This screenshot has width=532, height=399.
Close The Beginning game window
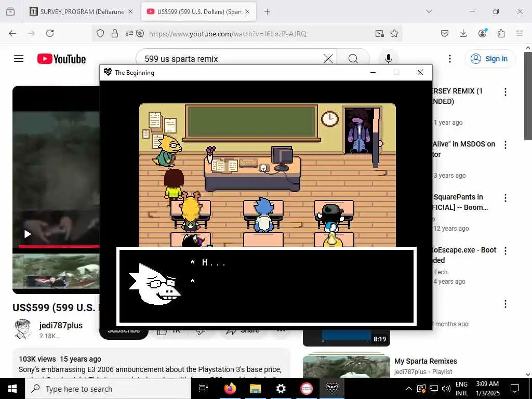pyautogui.click(x=420, y=72)
